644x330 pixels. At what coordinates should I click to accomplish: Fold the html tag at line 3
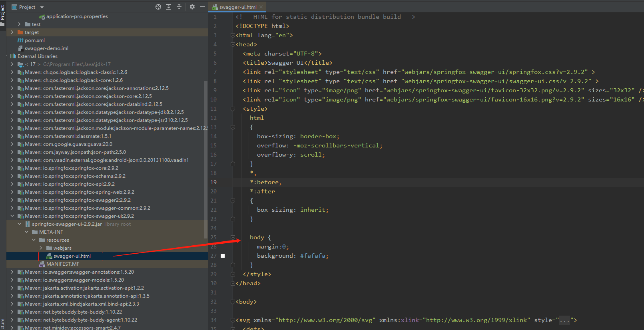(x=233, y=35)
